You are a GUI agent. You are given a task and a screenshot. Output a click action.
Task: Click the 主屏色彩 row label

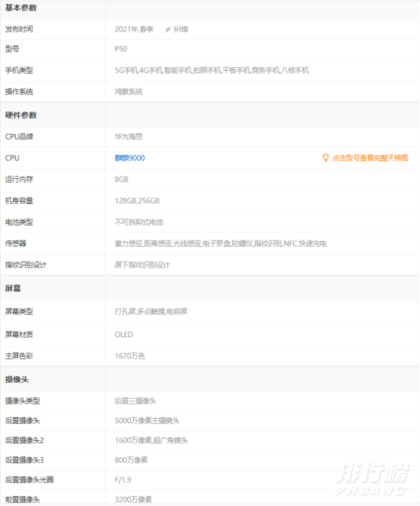(x=19, y=356)
